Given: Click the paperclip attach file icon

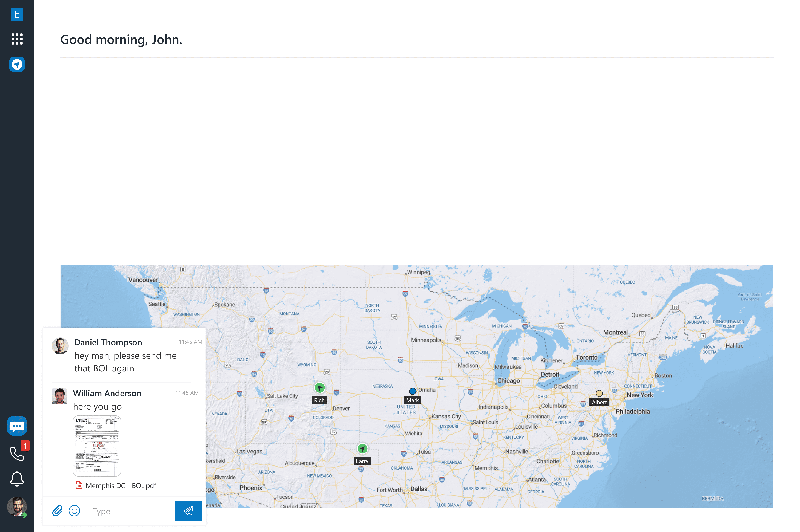Looking at the screenshot, I should (57, 511).
